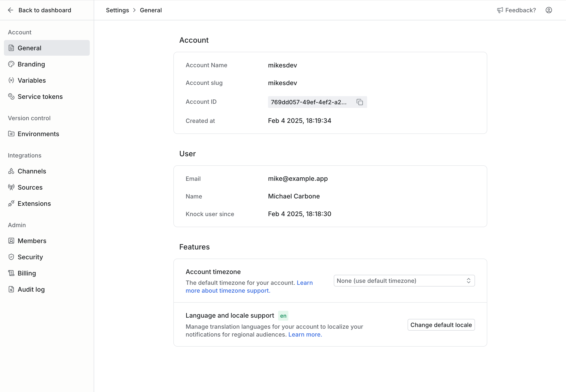Click the Sources broadcast icon

[11, 187]
